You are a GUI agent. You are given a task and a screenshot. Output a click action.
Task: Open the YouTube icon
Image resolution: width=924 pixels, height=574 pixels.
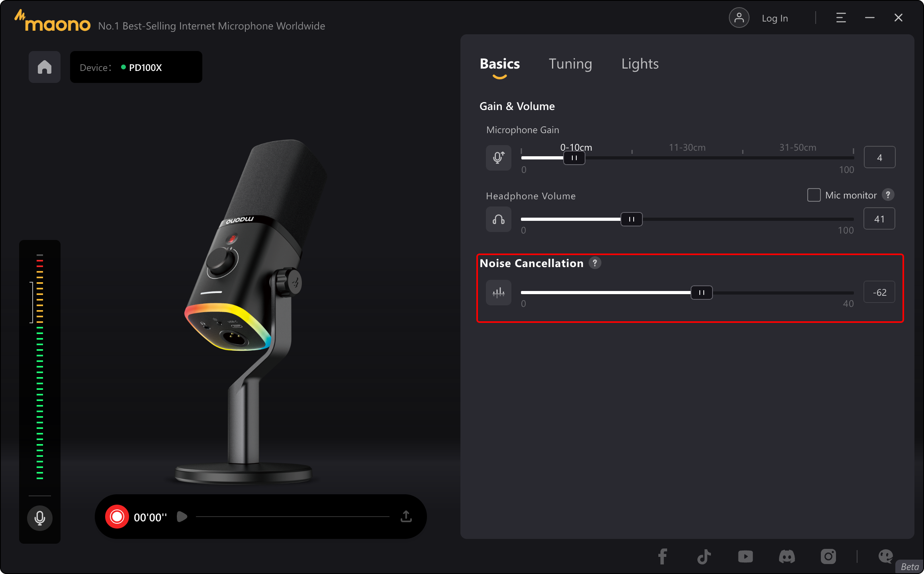(x=746, y=556)
